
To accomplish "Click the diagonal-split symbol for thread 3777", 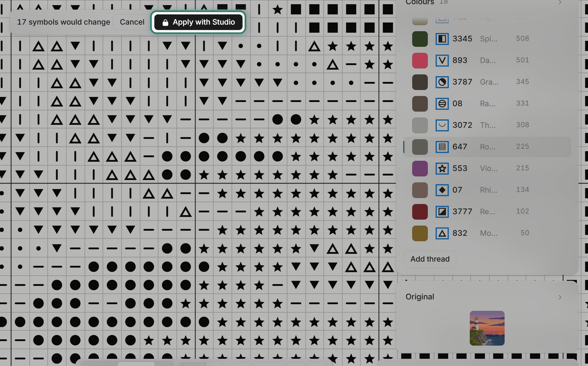I will (442, 211).
